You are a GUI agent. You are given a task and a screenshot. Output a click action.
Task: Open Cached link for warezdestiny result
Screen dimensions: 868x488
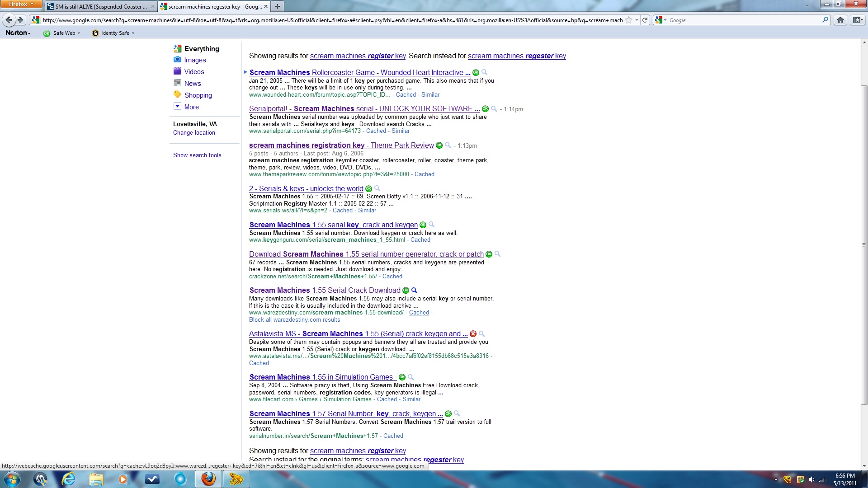tap(419, 312)
